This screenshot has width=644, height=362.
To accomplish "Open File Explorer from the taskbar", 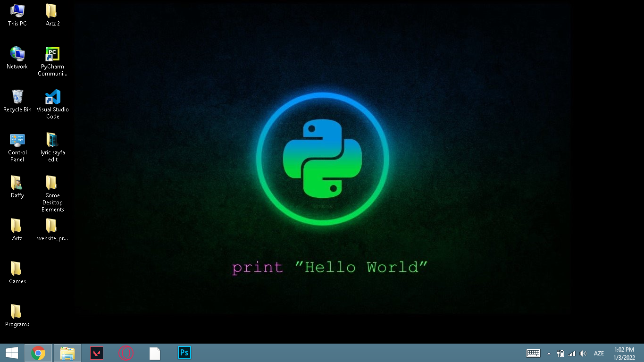I will coord(67,353).
